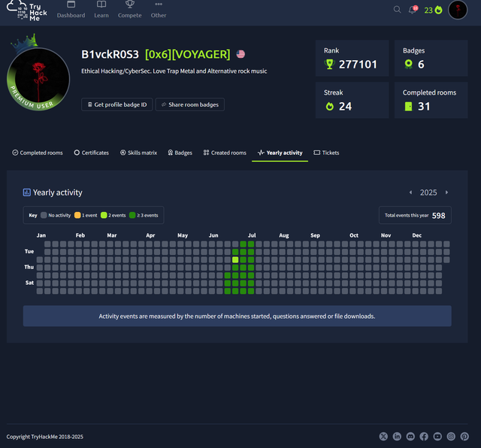Click the light green activity cell
The image size is (481, 448).
235,260
